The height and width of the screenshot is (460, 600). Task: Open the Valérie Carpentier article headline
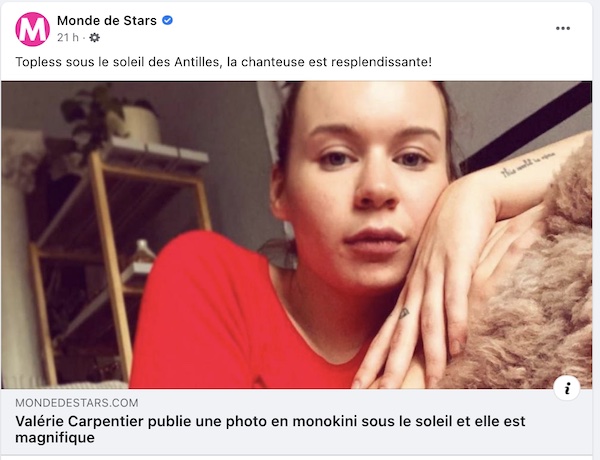click(x=270, y=429)
